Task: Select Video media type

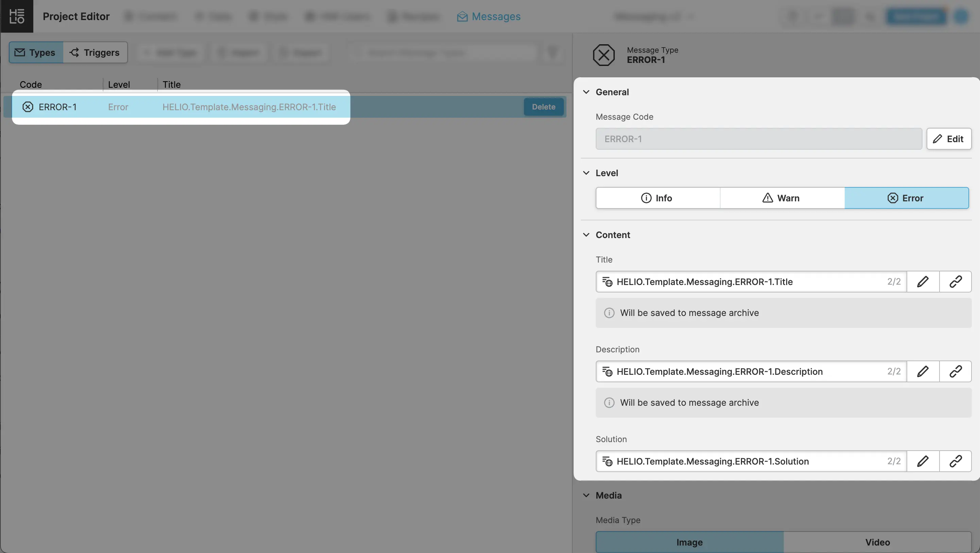Action: click(877, 542)
